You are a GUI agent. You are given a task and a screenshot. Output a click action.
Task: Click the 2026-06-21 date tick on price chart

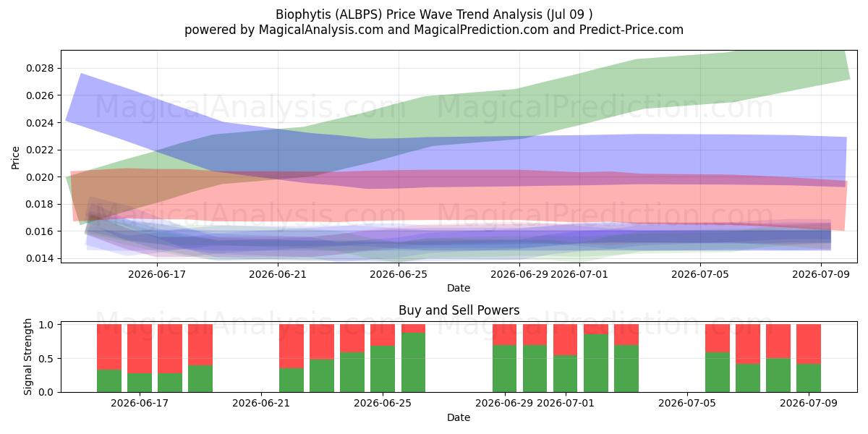tap(278, 274)
